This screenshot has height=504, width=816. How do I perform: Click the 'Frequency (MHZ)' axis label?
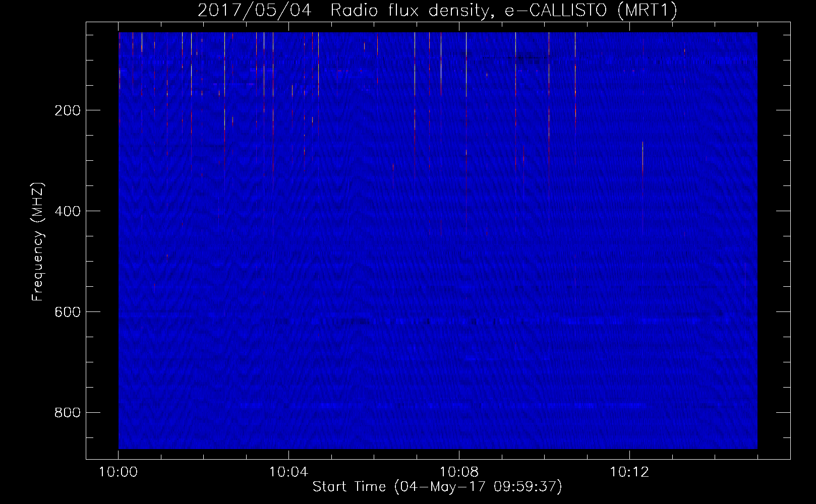[x=38, y=241]
